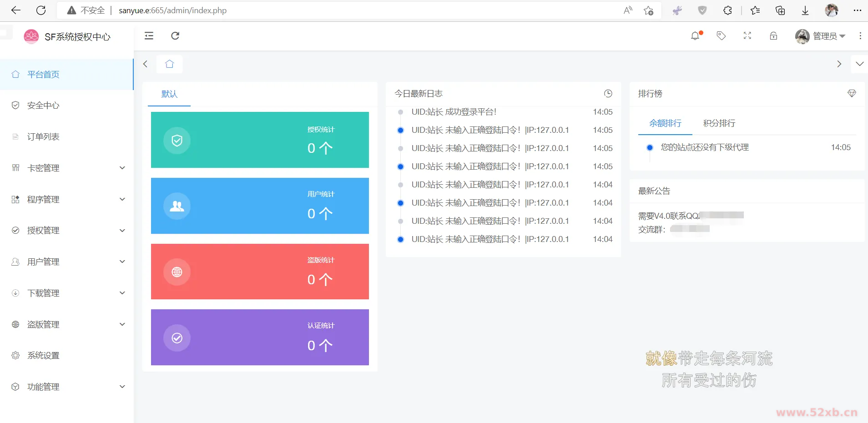Viewport: 868px width, 423px height.
Task: Enter fullscreen mode via expand icon
Action: [x=747, y=36]
